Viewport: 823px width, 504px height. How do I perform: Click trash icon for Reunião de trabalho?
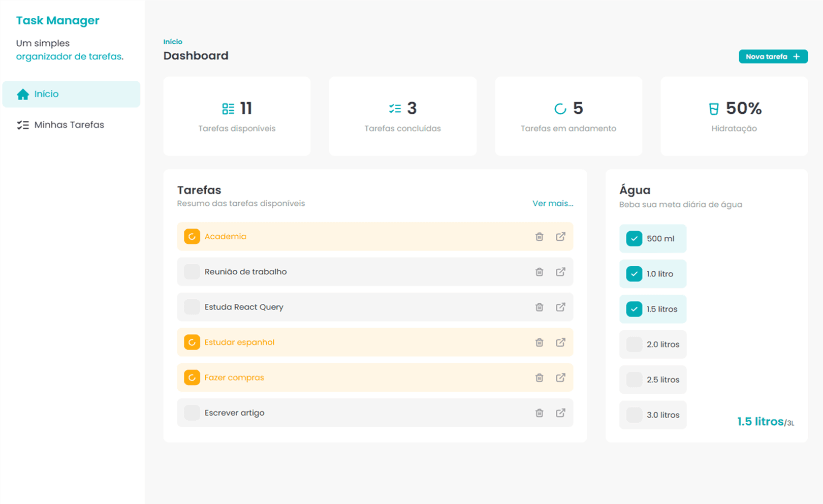click(x=539, y=272)
